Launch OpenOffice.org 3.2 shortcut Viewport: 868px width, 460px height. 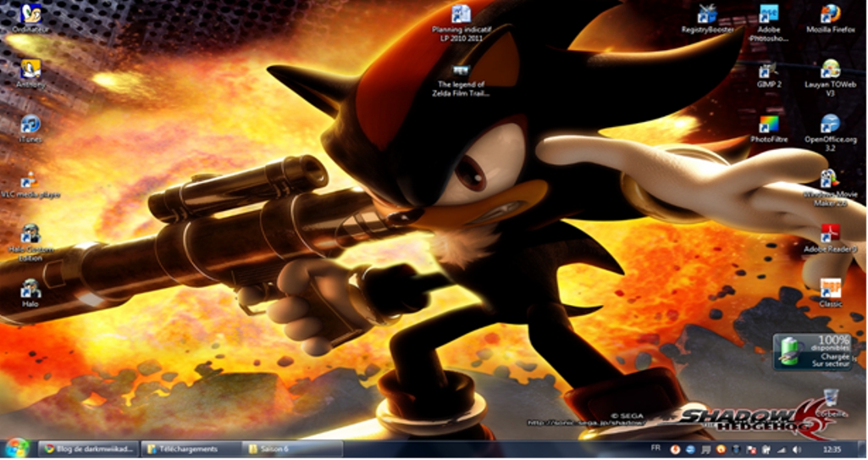[x=831, y=133]
